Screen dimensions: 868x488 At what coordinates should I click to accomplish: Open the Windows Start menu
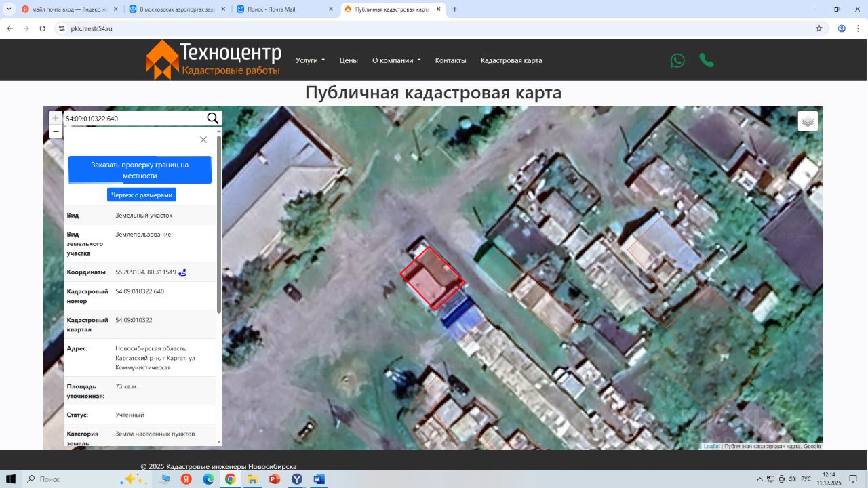click(x=11, y=479)
